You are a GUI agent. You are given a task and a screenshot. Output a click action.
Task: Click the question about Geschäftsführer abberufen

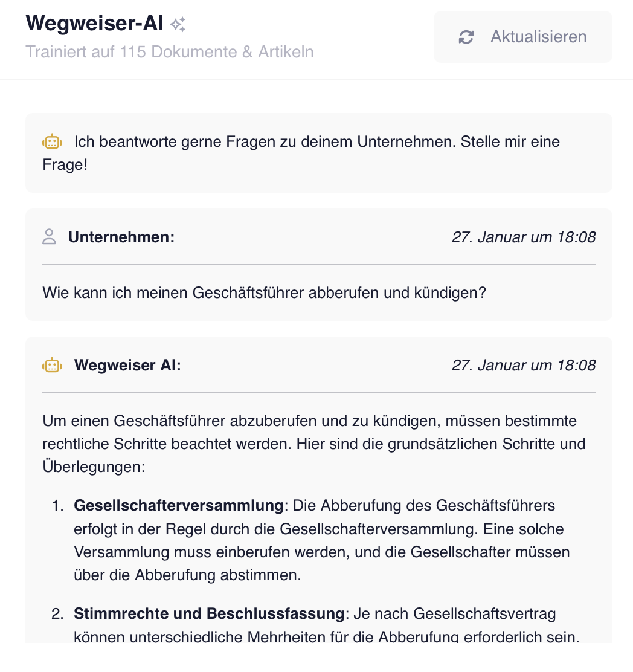[265, 293]
